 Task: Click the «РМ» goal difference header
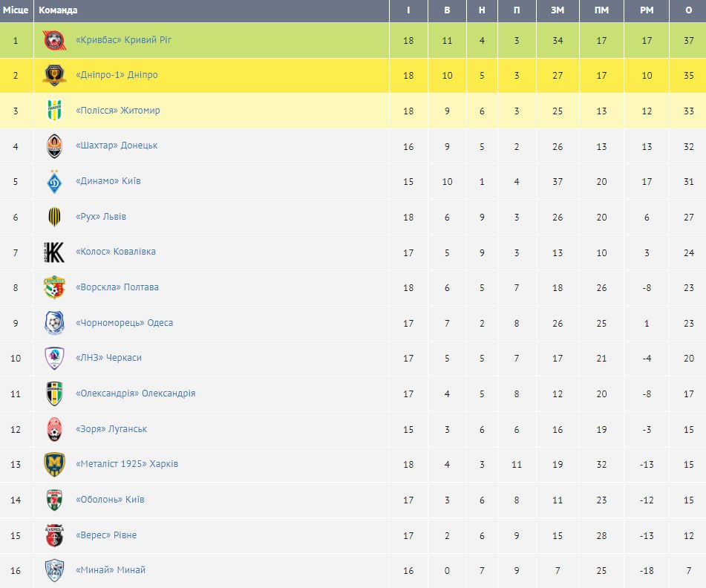[x=647, y=10]
